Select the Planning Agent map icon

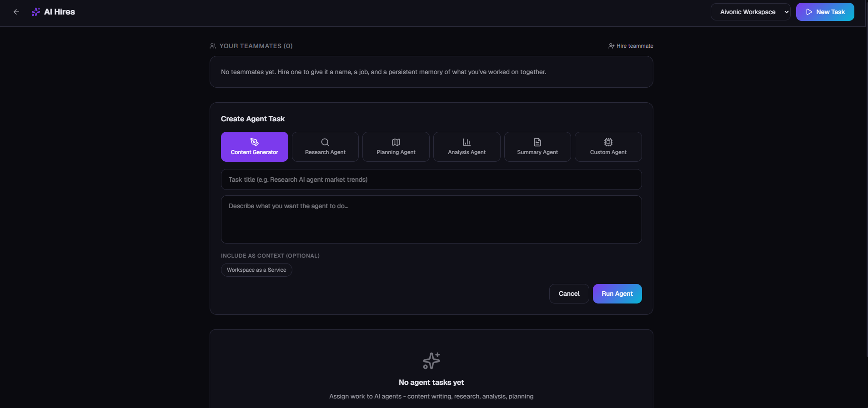[396, 142]
